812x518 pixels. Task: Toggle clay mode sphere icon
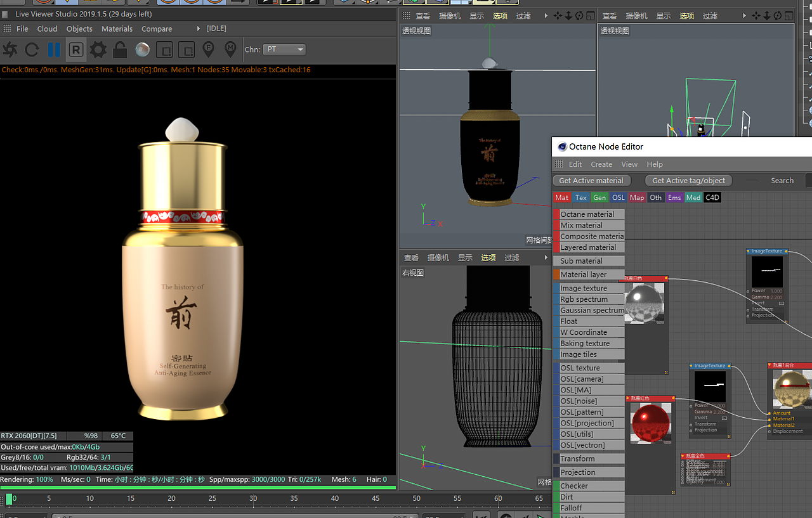[142, 49]
